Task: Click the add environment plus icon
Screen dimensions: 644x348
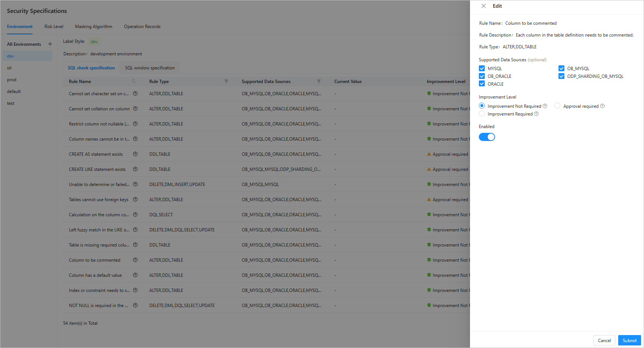Action: (x=50, y=44)
